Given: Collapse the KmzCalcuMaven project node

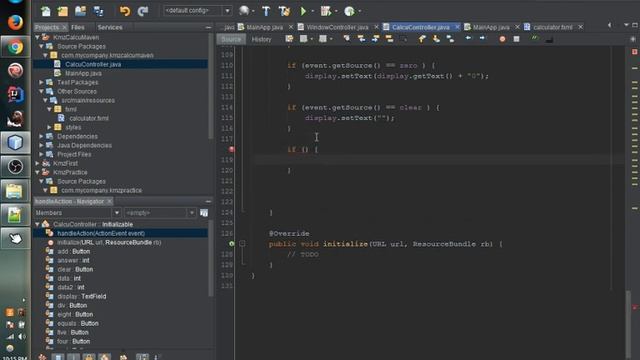Looking at the screenshot, I should pos(38,37).
